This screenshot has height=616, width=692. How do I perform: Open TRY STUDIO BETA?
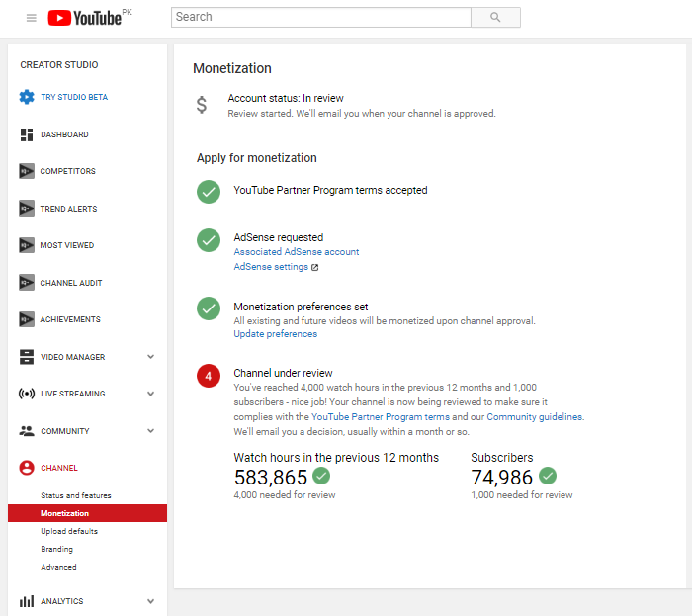tap(74, 97)
